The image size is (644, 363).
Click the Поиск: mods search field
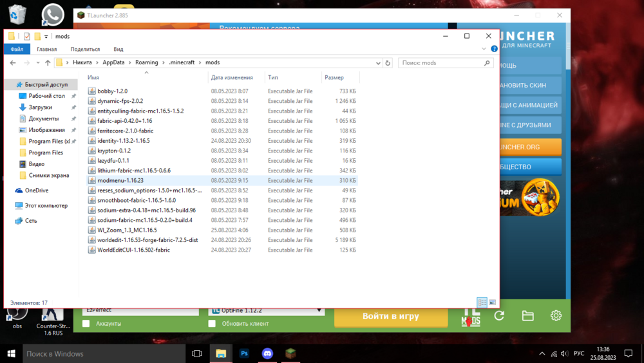[x=445, y=63]
